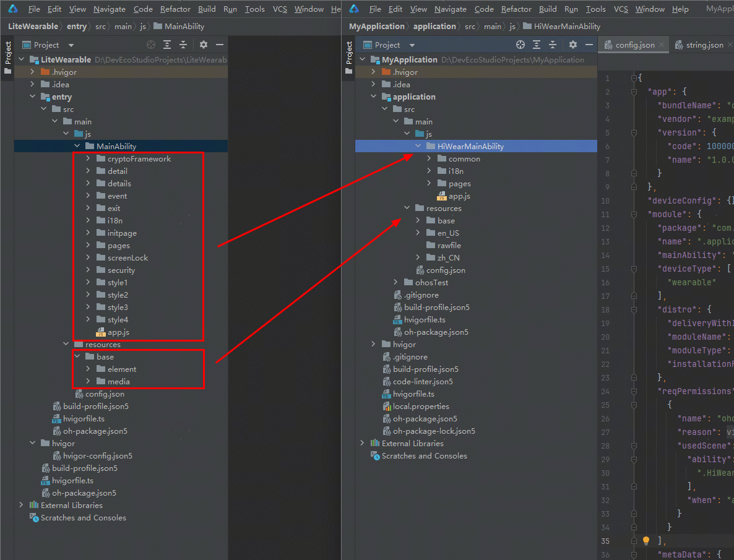This screenshot has height=560, width=734.
Task: Expand ohosTest folder
Action: [395, 282]
